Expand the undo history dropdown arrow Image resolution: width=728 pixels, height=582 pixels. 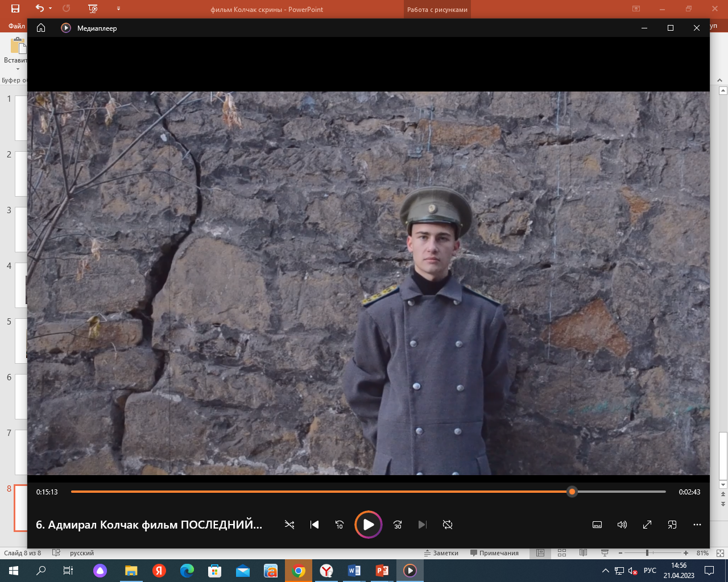point(51,9)
